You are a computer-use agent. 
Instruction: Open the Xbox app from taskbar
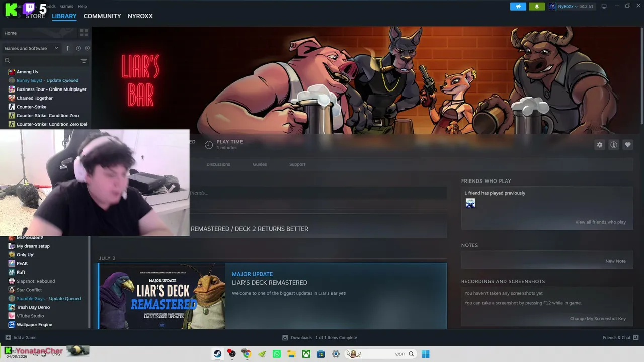306,354
